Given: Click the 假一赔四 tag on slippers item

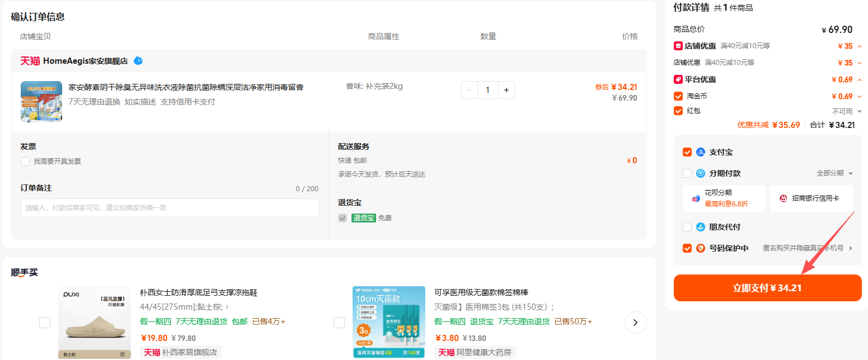Looking at the screenshot, I should (156, 321).
